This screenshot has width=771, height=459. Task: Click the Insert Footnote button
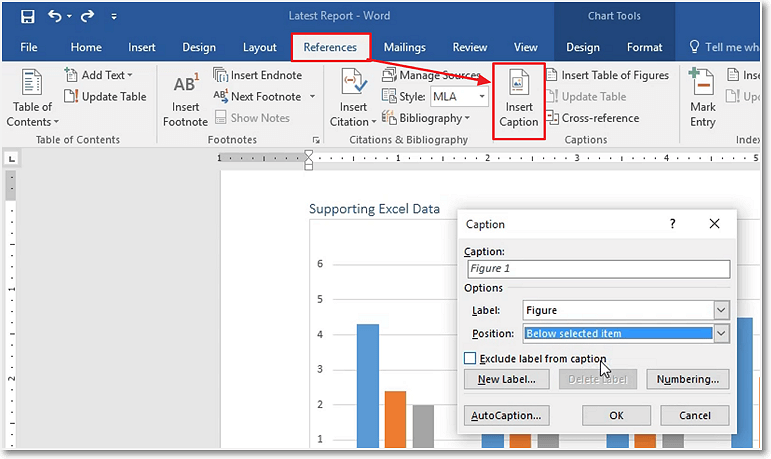[185, 100]
